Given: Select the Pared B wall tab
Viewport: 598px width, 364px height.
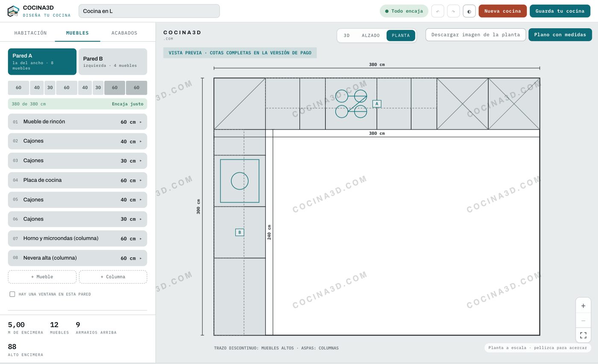Looking at the screenshot, I should pos(113,62).
